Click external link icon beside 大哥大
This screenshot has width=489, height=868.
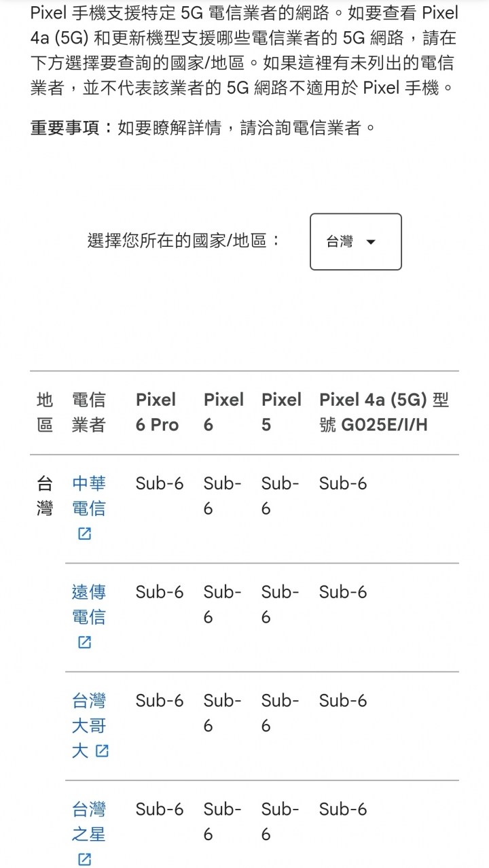point(102,751)
